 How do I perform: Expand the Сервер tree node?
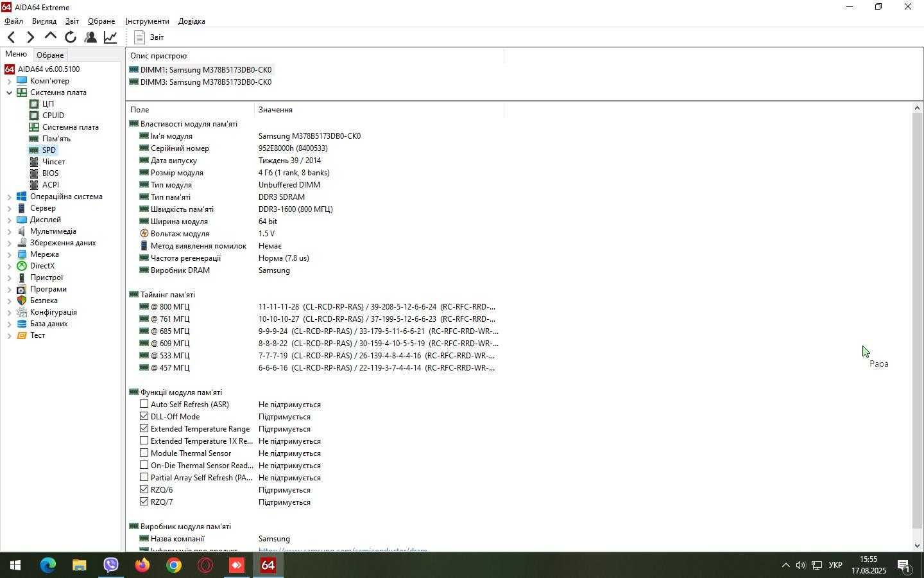tap(9, 208)
